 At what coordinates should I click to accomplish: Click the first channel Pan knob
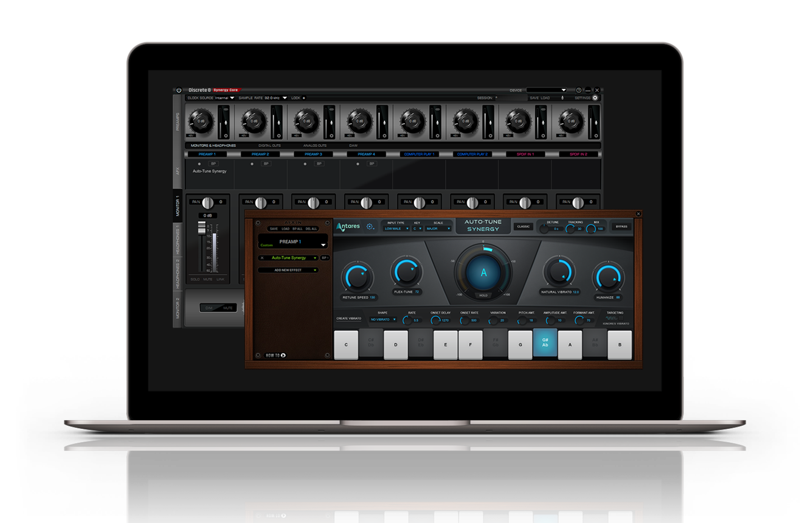click(208, 203)
